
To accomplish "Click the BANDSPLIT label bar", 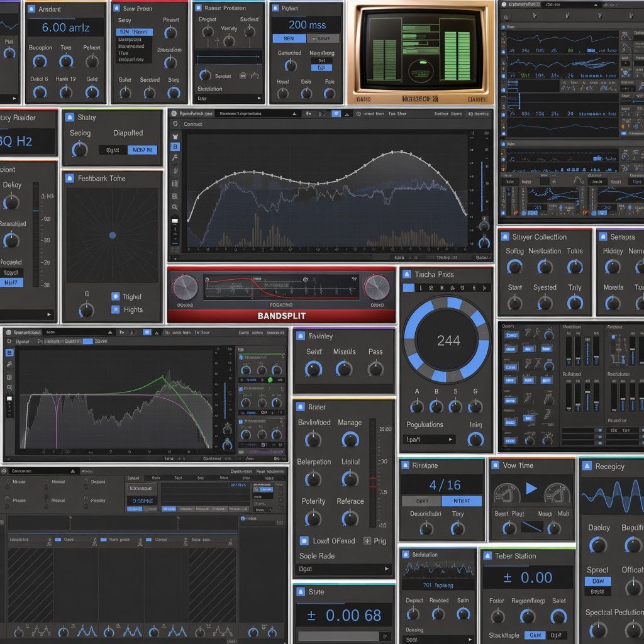I will point(281,316).
